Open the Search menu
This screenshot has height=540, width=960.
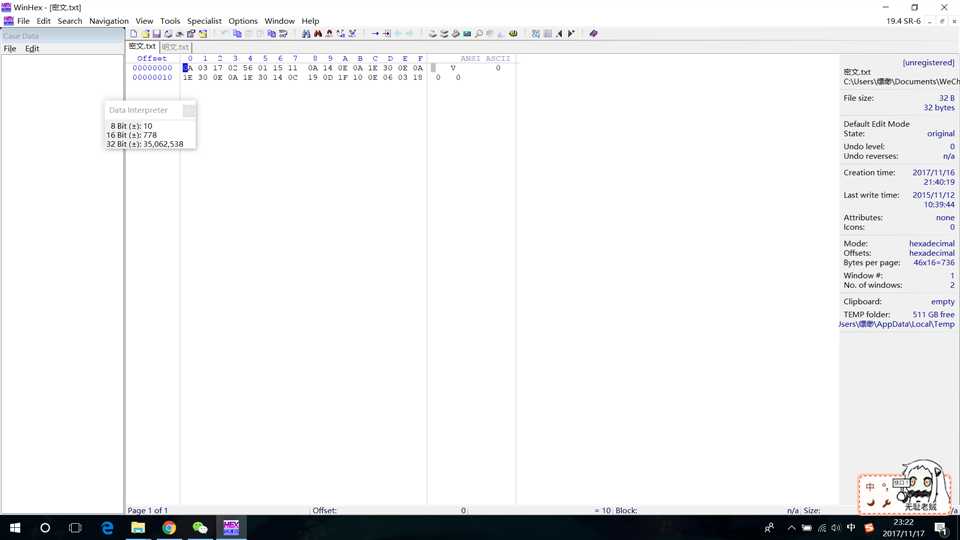[x=70, y=21]
